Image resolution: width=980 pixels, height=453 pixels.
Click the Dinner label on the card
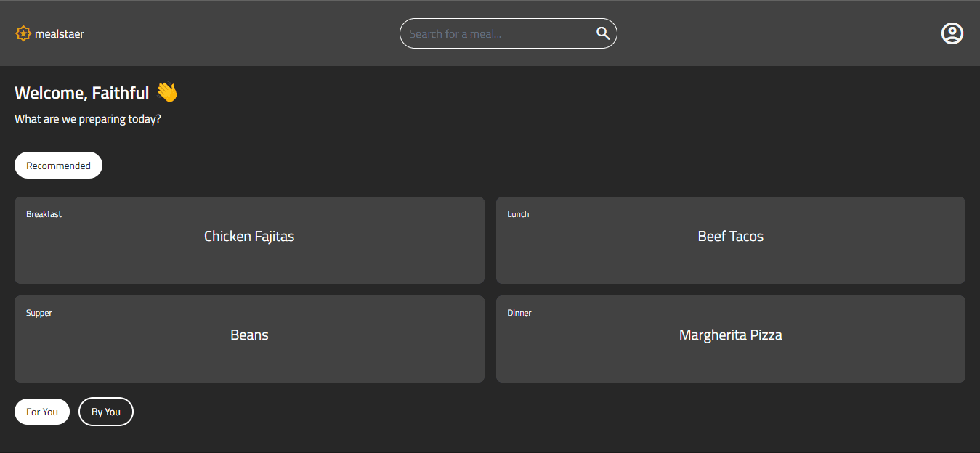click(519, 313)
